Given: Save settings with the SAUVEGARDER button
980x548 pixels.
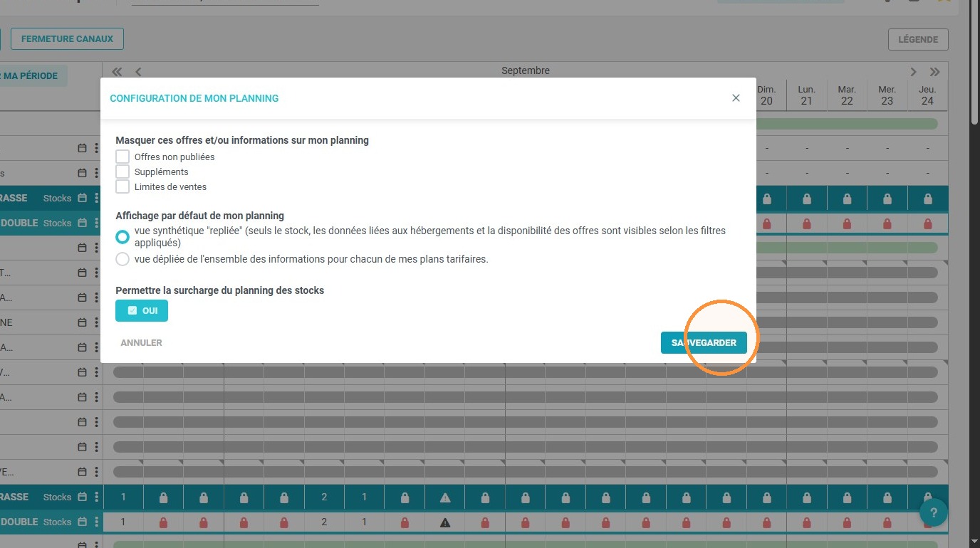Looking at the screenshot, I should point(704,343).
